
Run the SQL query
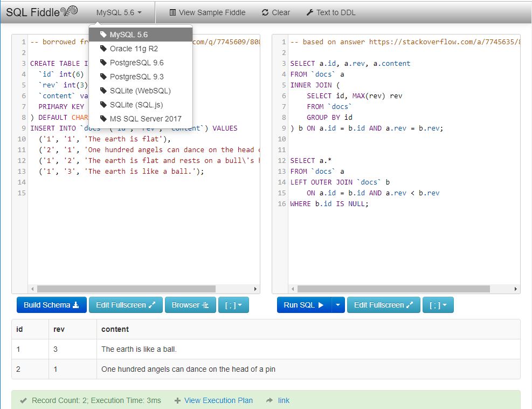pyautogui.click(x=303, y=305)
